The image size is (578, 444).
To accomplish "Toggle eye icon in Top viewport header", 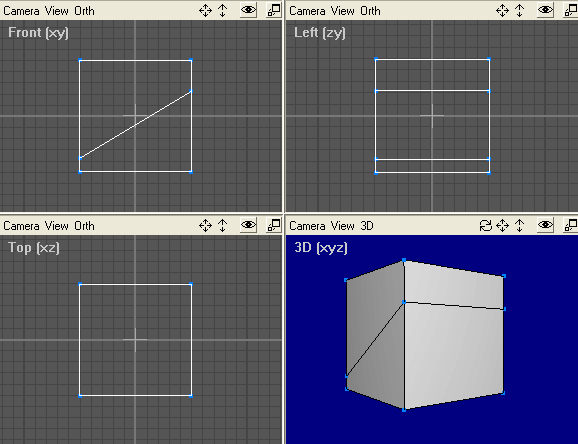I will click(248, 225).
